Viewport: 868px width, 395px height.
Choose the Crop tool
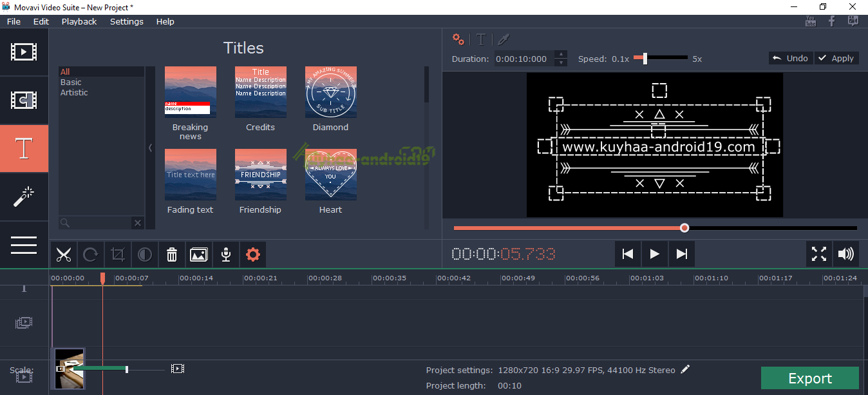(117, 255)
